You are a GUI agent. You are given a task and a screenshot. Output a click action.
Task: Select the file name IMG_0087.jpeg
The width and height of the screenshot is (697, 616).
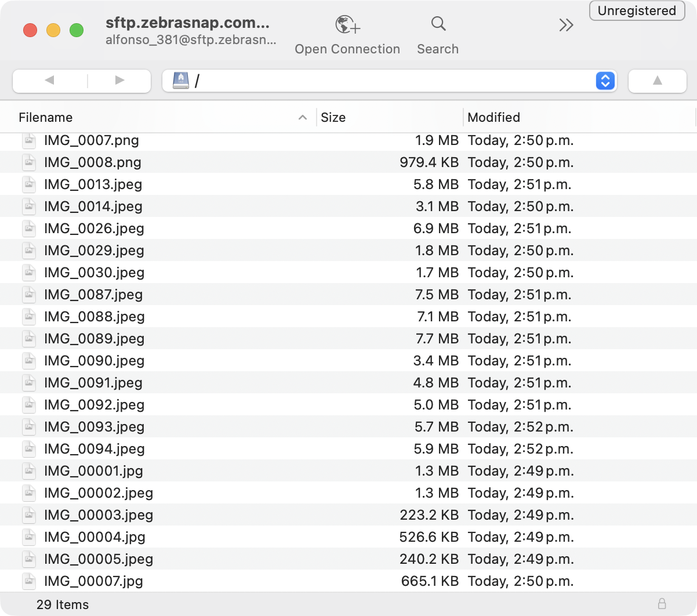tap(93, 295)
